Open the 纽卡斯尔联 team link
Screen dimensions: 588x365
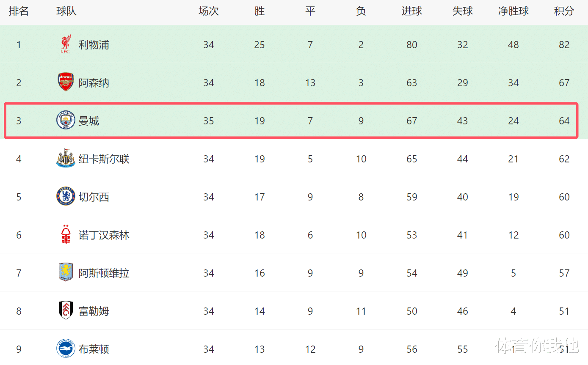[104, 159]
